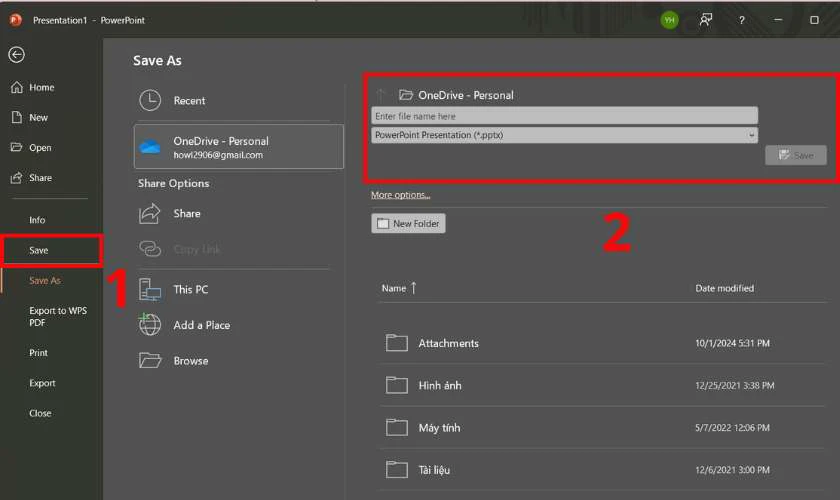Open the Open page in sidebar
Image resolution: width=840 pixels, height=500 pixels.
click(x=40, y=147)
